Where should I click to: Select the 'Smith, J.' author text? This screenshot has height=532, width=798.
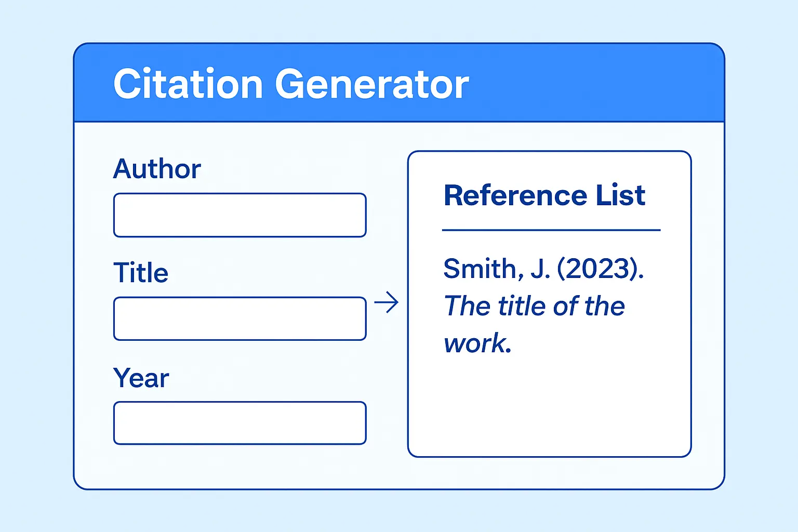pyautogui.click(x=497, y=269)
